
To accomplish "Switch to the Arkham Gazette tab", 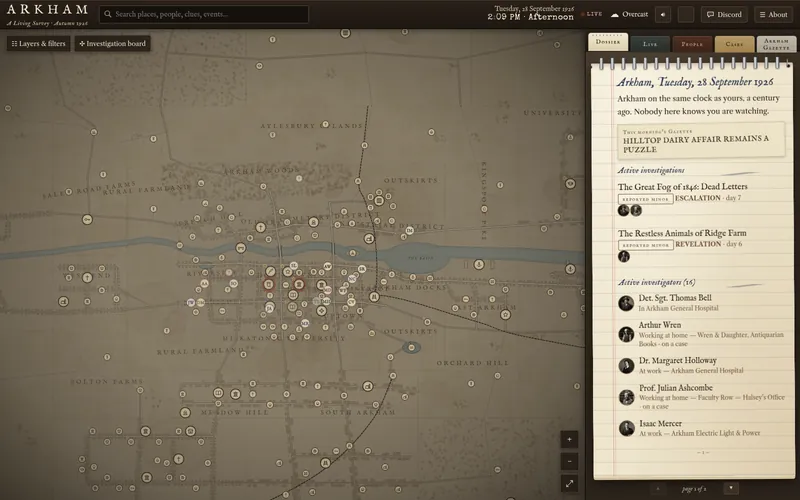I will point(776,44).
